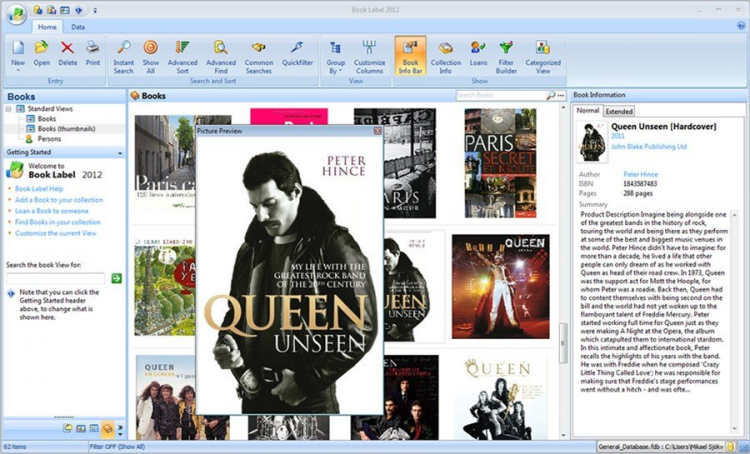Open the Loans view icon
The image size is (750, 454).
[x=479, y=49]
